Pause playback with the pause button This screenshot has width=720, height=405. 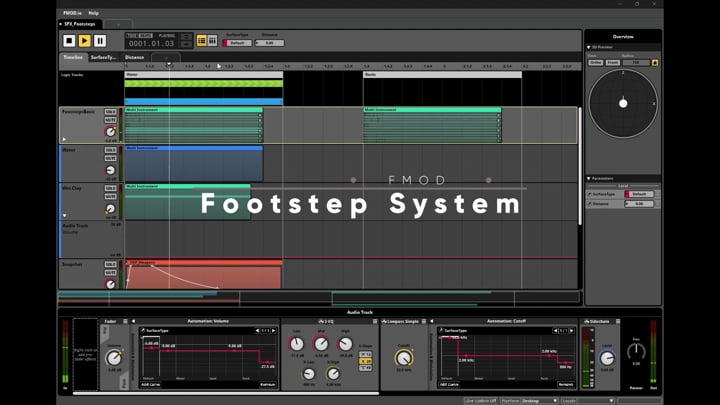pos(100,41)
